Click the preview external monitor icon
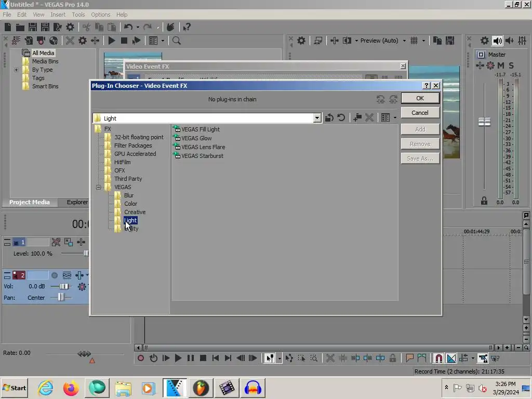This screenshot has height=399, width=532. click(318, 41)
